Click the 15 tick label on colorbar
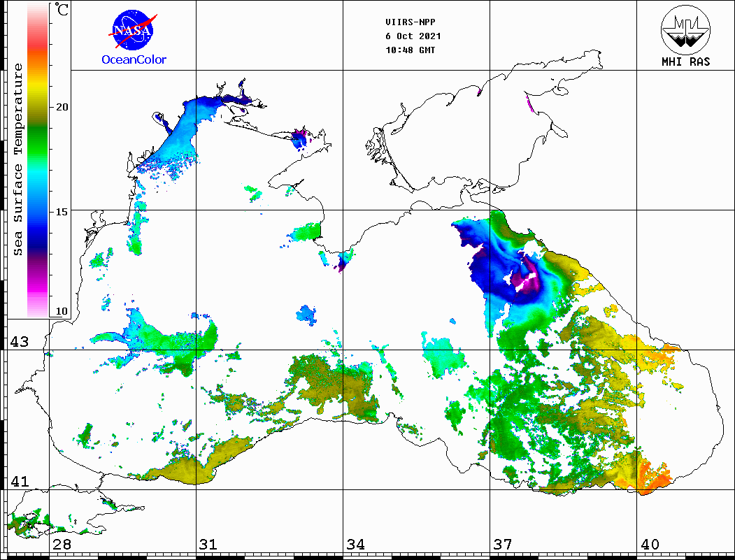The width and height of the screenshot is (735, 560). (62, 212)
